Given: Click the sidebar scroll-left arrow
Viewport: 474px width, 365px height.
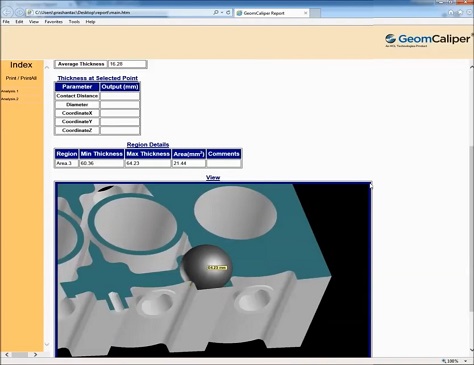Looking at the screenshot, I should [6, 355].
